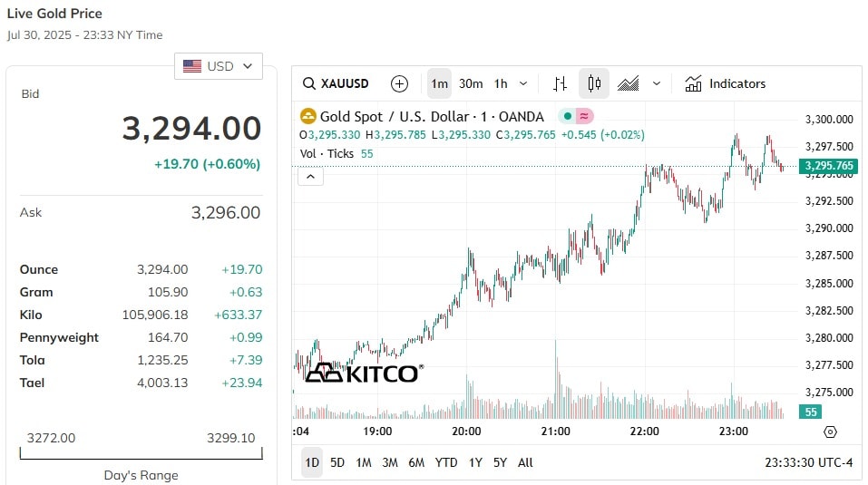Click the Kilo price 105,906.18

[x=155, y=315]
